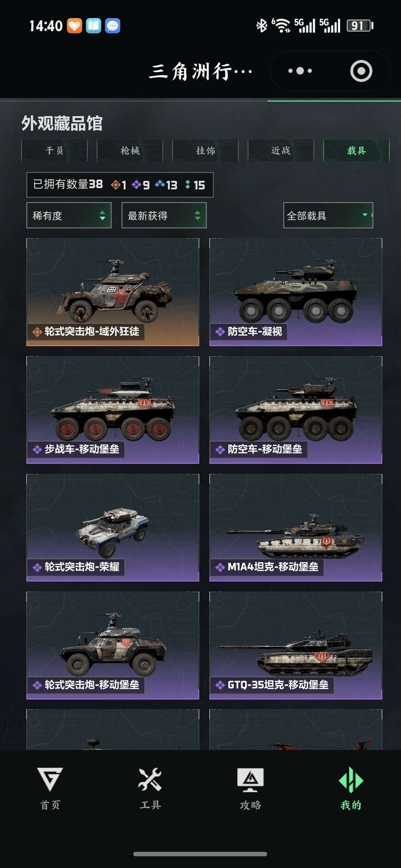The image size is (401, 868).
Task: Open mini program three-dot menu
Action: pyautogui.click(x=300, y=71)
